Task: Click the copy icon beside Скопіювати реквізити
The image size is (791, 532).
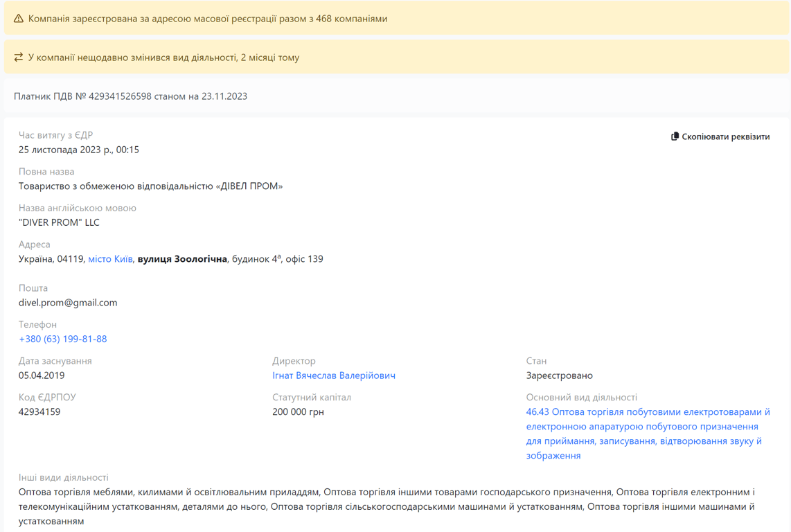Action: tap(675, 136)
